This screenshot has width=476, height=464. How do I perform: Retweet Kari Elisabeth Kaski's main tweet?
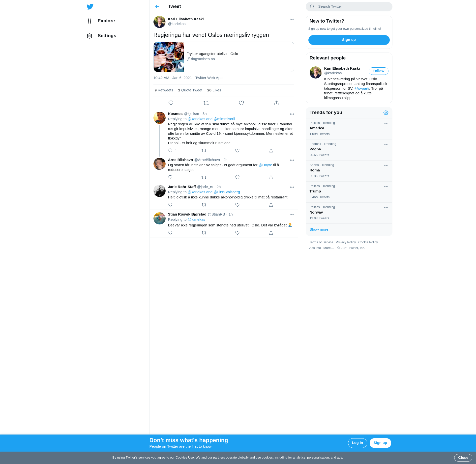[206, 103]
